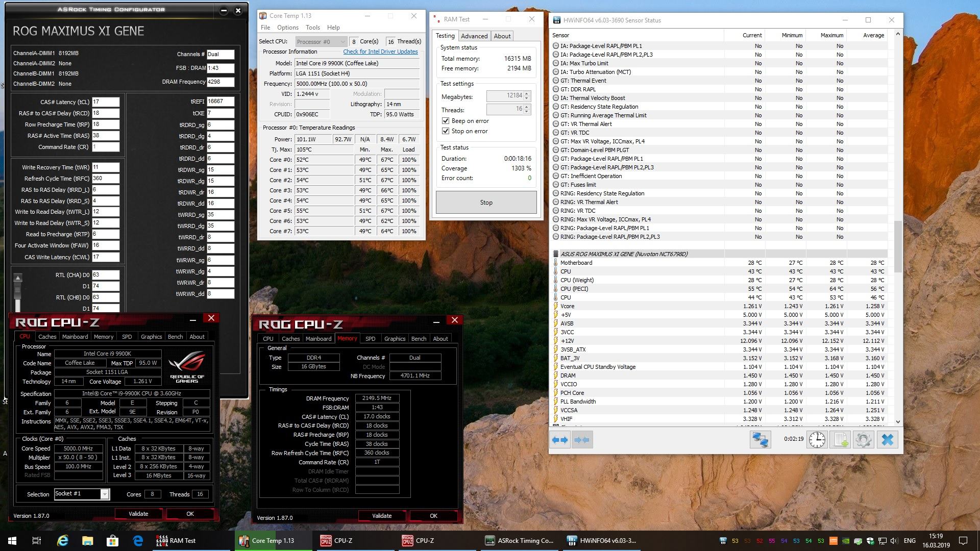
Task: Click OK in right CPU-Z Memory window
Action: [x=433, y=516]
